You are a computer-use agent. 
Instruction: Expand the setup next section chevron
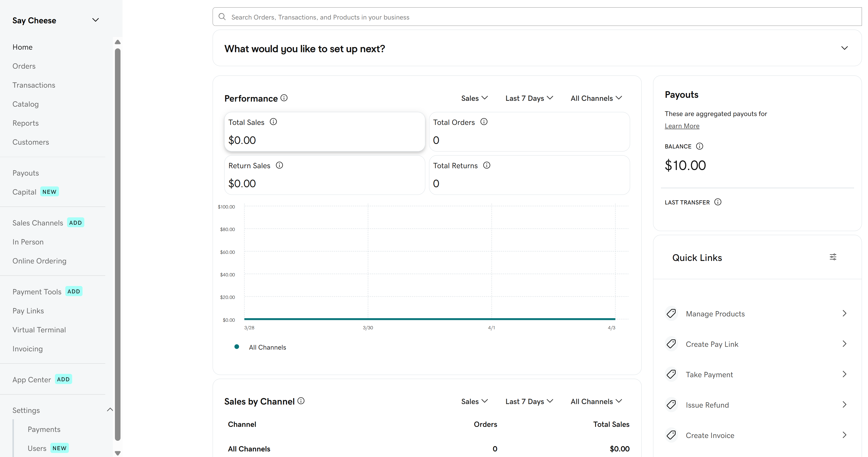click(x=844, y=48)
